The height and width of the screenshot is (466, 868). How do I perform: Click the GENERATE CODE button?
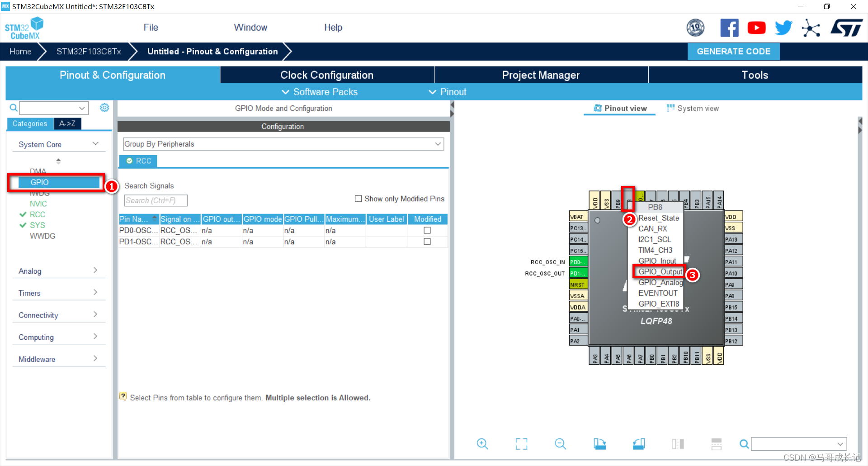pyautogui.click(x=733, y=51)
